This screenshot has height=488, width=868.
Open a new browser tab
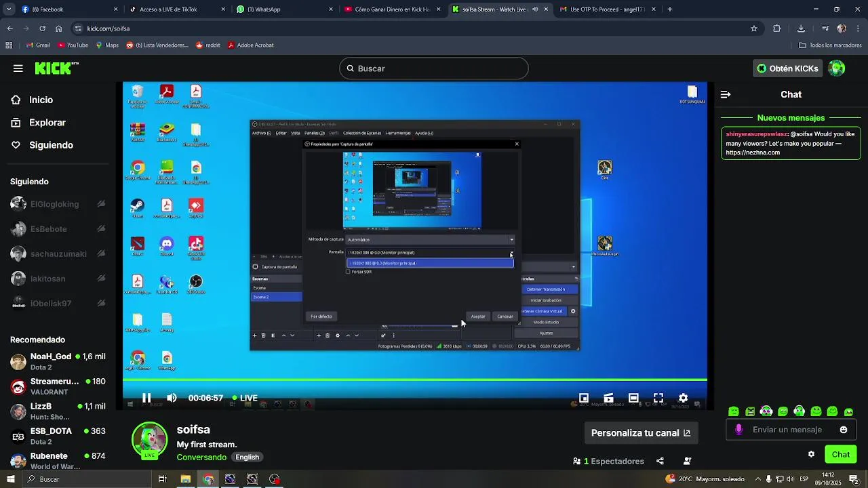coord(670,9)
